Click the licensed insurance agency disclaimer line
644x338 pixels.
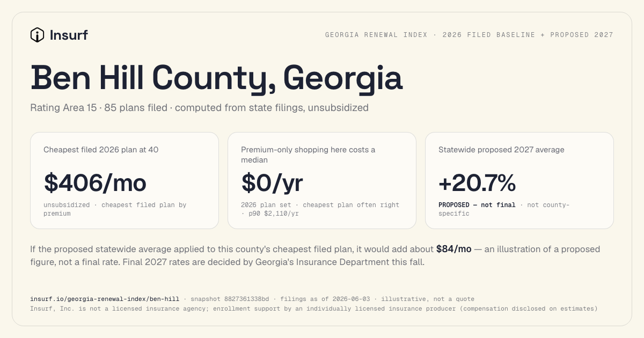click(313, 309)
